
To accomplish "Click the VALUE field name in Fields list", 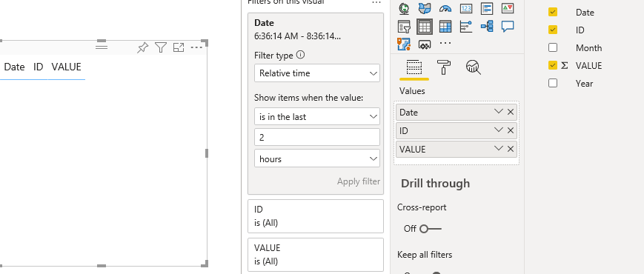I will [588, 66].
